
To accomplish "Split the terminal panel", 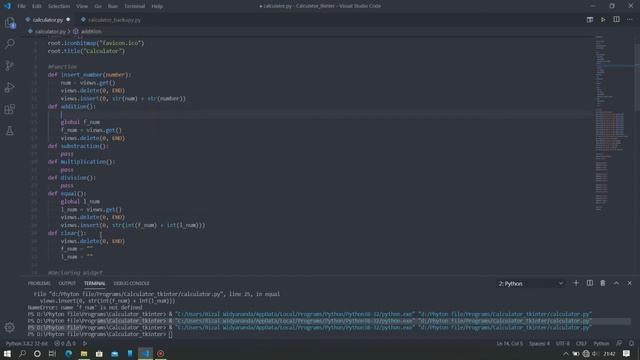I will coord(590,283).
